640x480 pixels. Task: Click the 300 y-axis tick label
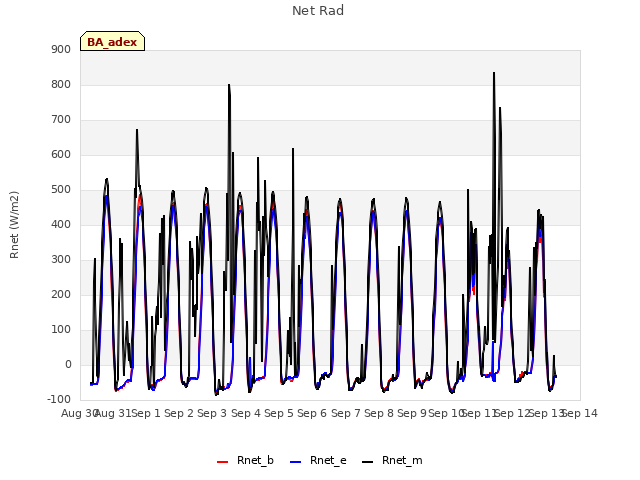click(x=61, y=260)
